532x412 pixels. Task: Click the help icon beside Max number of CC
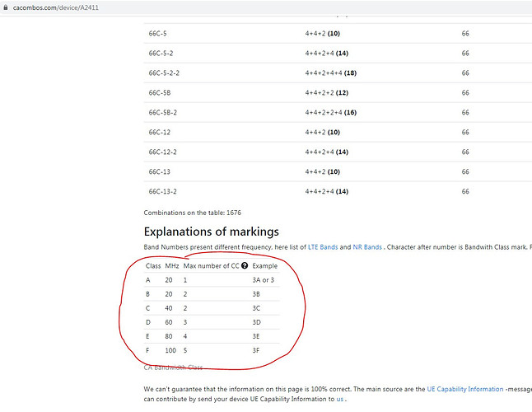point(245,265)
